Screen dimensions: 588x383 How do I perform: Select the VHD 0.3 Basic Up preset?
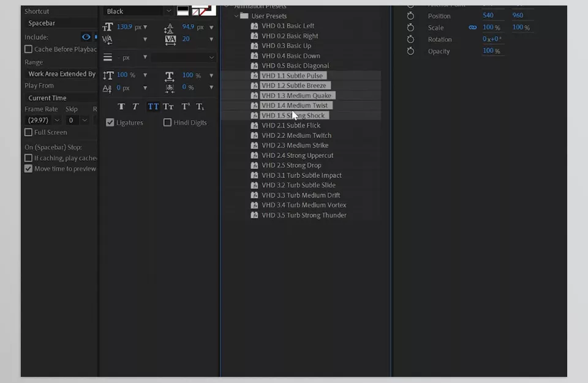[x=286, y=46]
